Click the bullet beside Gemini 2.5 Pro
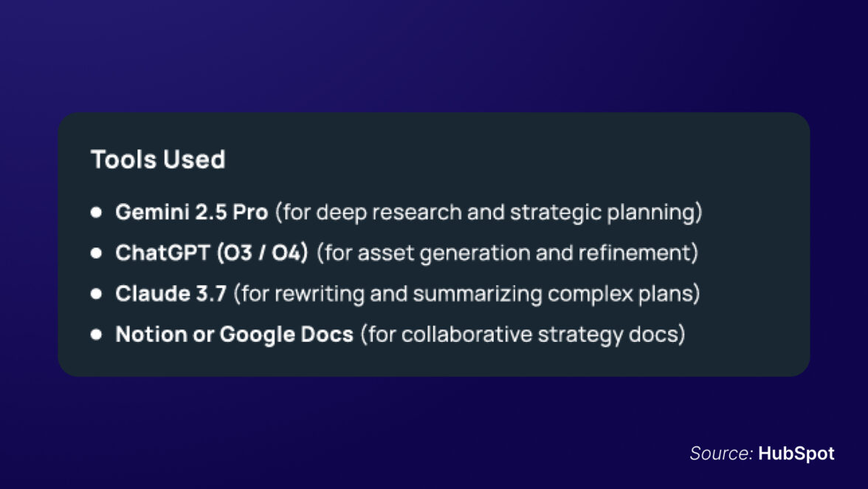 tap(97, 213)
